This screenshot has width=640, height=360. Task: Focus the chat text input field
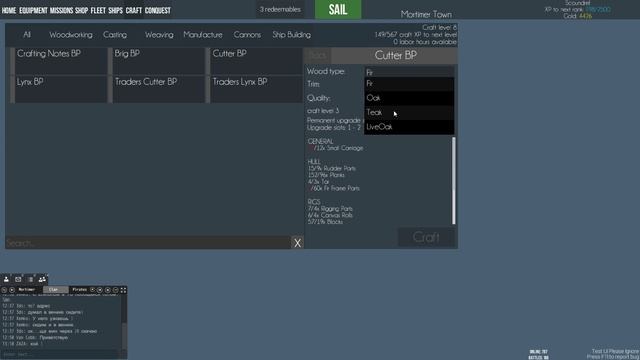pos(61,354)
